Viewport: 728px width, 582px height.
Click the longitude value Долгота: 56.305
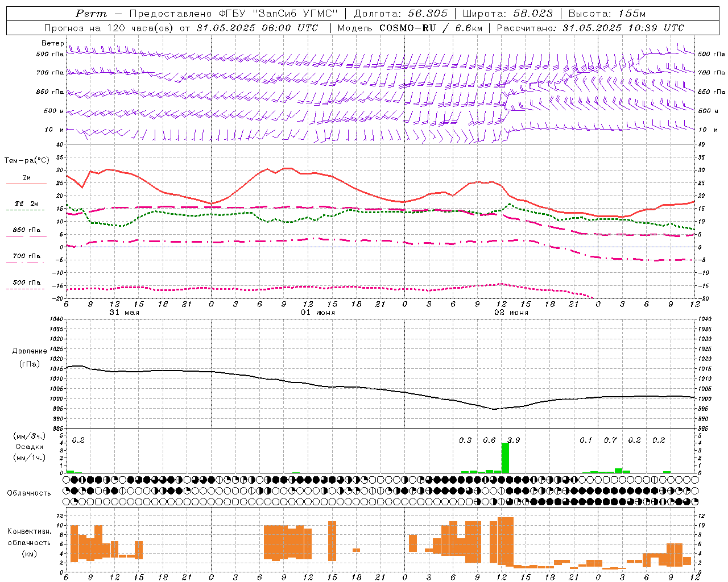coord(401,14)
